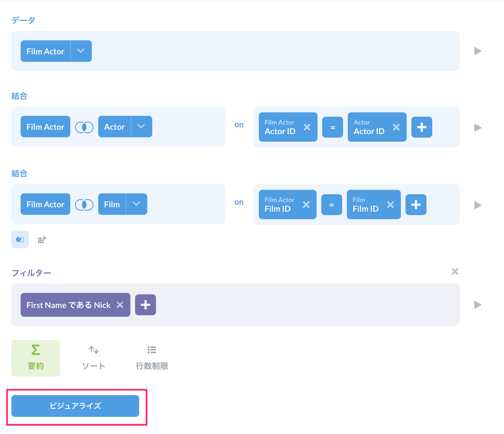Expand the Film table dropdown chevron
This screenshot has width=504, height=434.
(136, 204)
